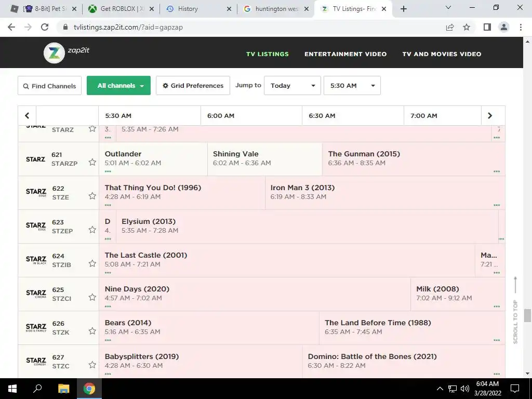532x399 pixels.
Task: Open Windows search icon
Action: [37, 388]
